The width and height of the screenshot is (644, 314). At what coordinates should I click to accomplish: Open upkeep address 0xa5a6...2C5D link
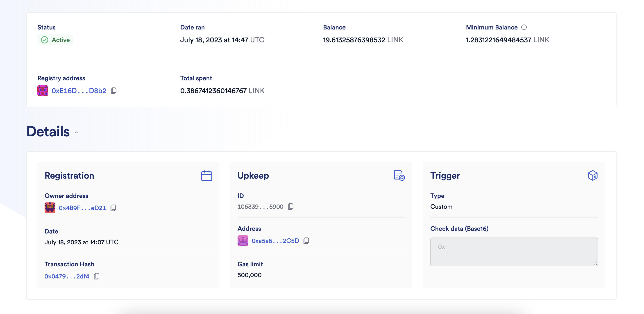tap(275, 241)
